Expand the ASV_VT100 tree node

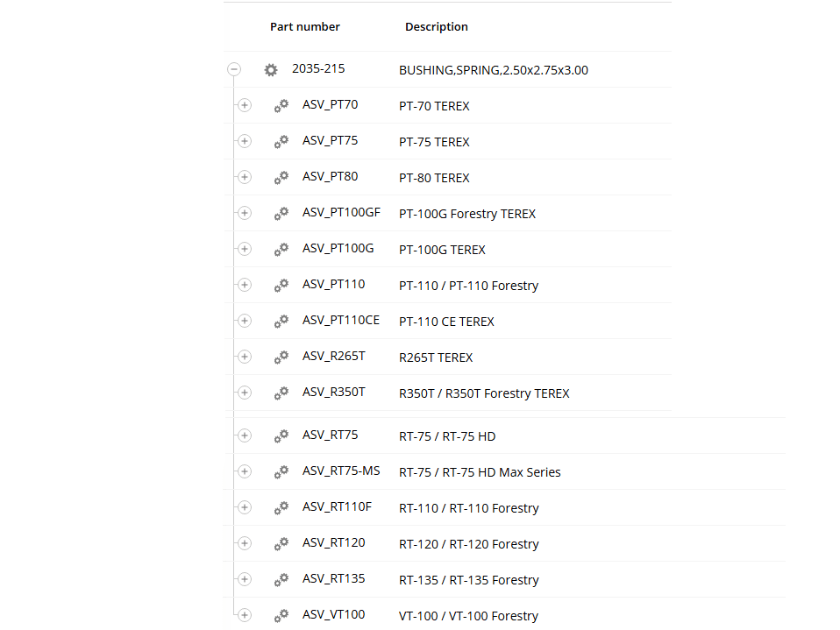245,616
